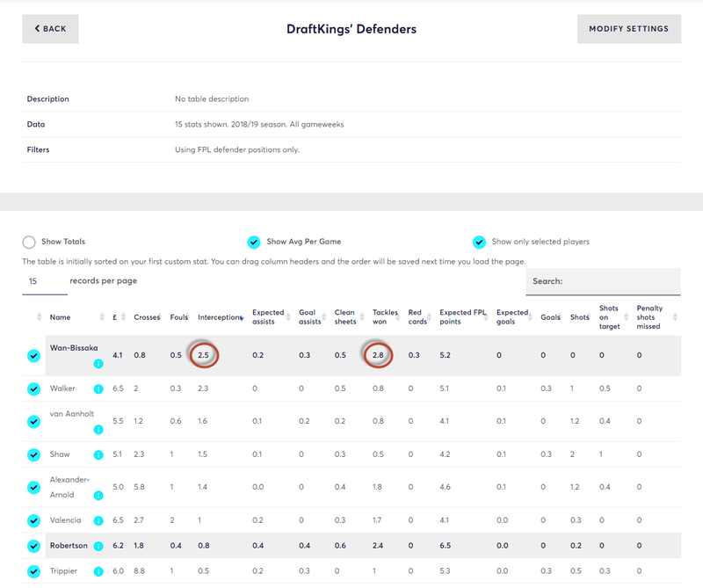Click Wan-Bissaka's 2.8 tackles won value

(378, 355)
